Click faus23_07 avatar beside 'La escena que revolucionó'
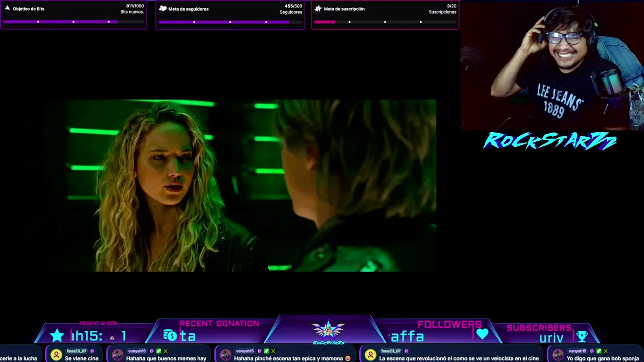This screenshot has width=644, height=362. 370,355
